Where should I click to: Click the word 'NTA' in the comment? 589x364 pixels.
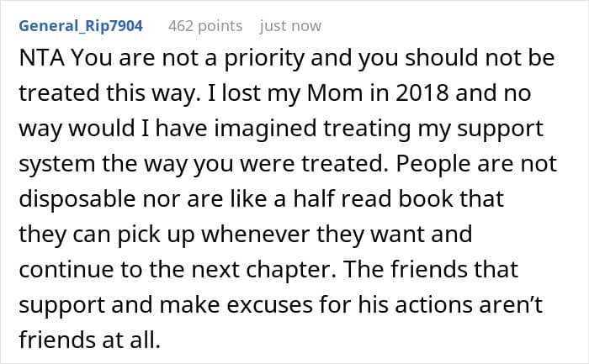40,61
